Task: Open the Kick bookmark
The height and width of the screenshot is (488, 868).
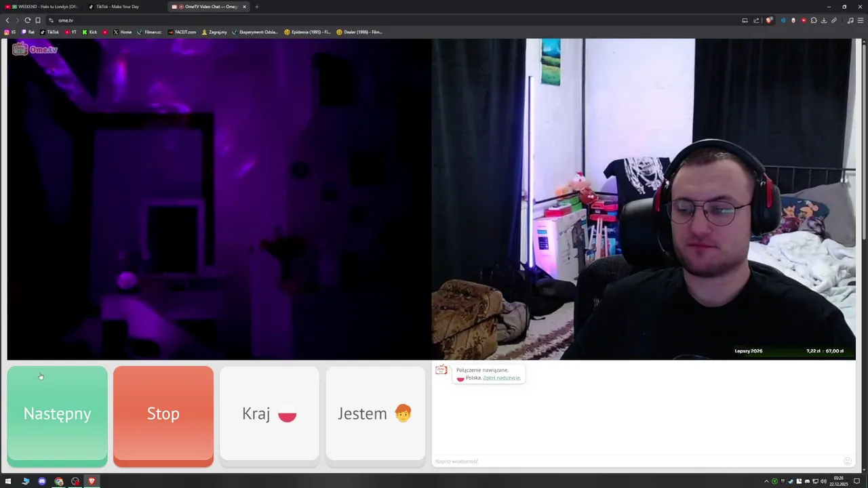Action: click(x=90, y=32)
